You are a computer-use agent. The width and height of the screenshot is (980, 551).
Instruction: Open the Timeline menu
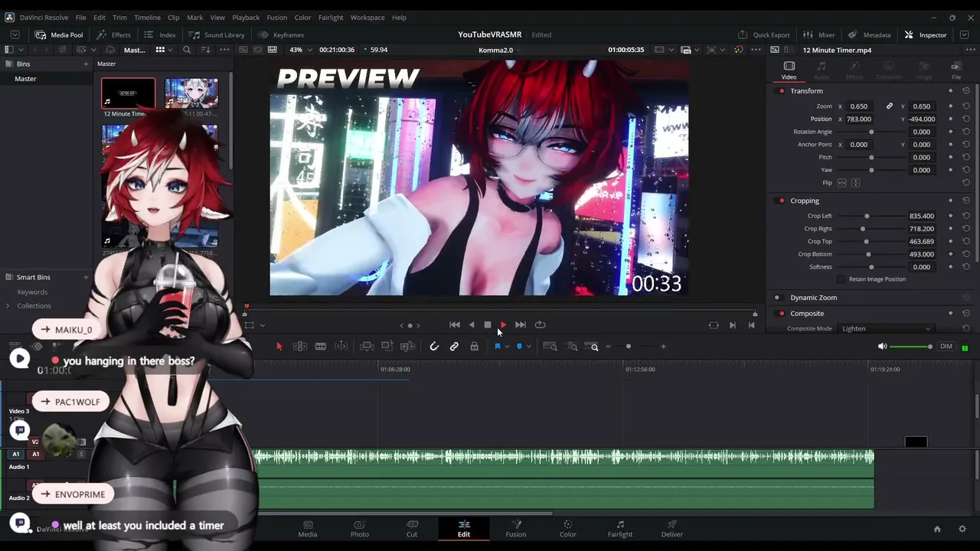(x=147, y=17)
